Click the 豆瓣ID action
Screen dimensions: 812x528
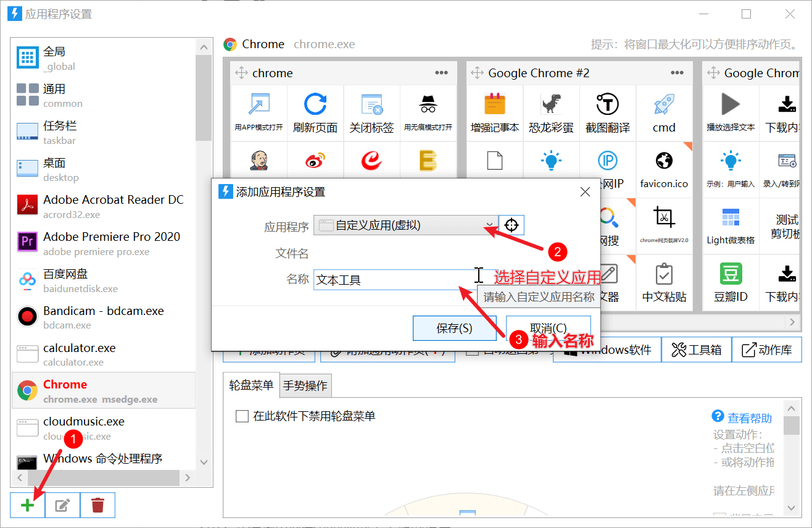point(731,282)
